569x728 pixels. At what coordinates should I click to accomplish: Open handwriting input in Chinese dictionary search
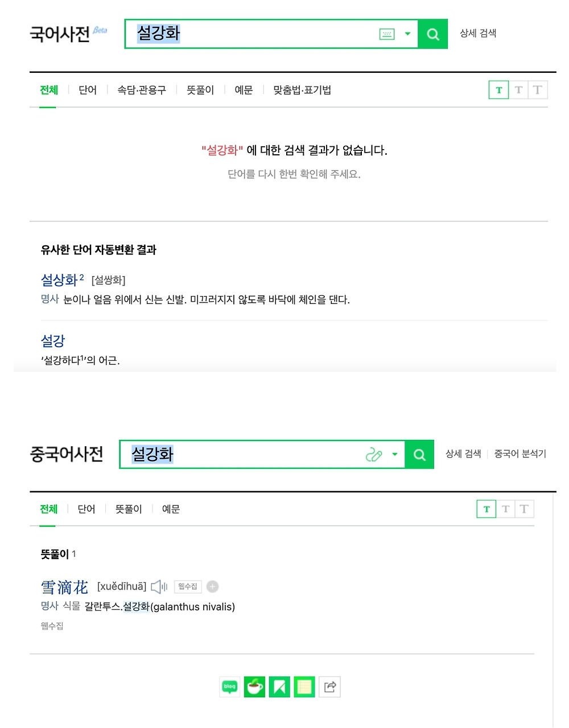[373, 454]
